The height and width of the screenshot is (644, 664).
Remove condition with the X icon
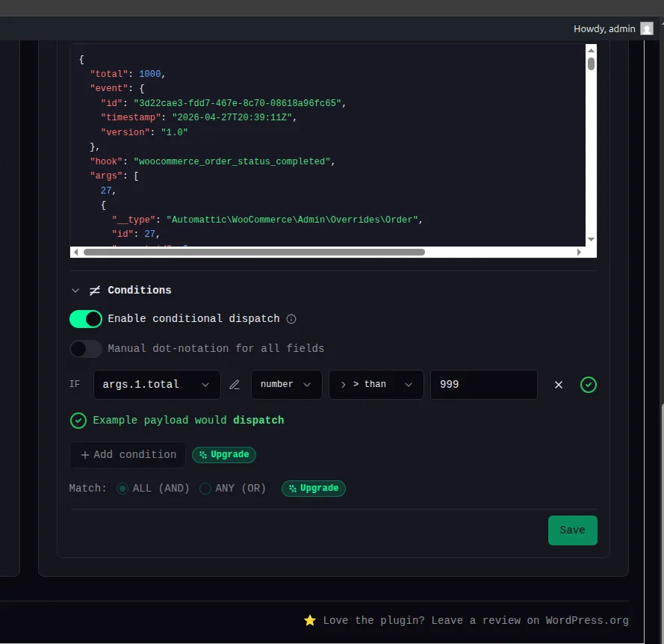click(559, 385)
